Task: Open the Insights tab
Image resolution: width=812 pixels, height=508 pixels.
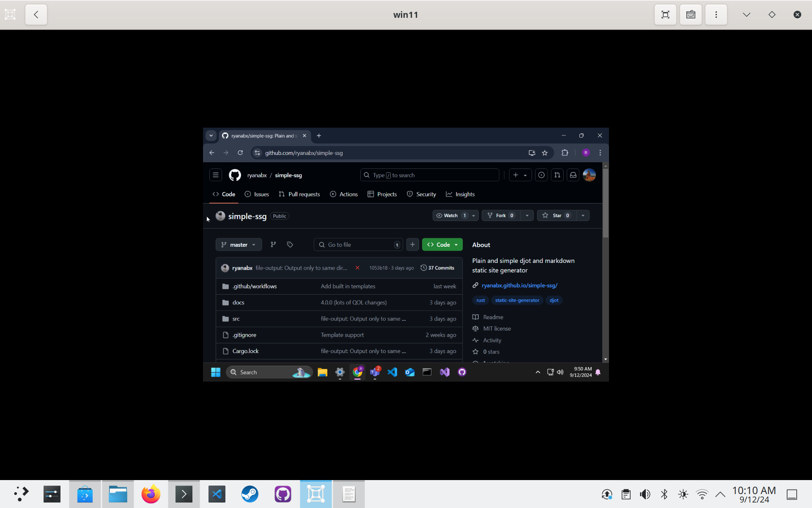Action: pos(460,194)
